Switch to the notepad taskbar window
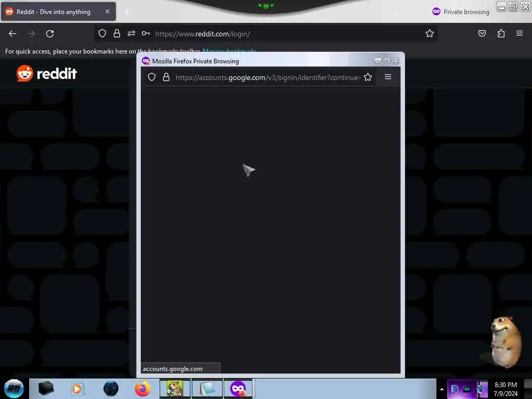Image resolution: width=532 pixels, height=399 pixels. click(207, 389)
